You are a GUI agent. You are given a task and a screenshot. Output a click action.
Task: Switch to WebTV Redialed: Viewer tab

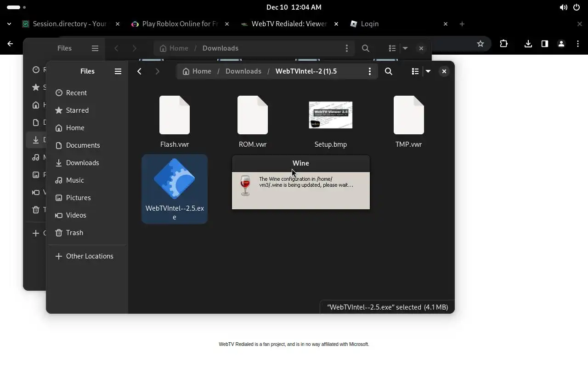click(284, 24)
